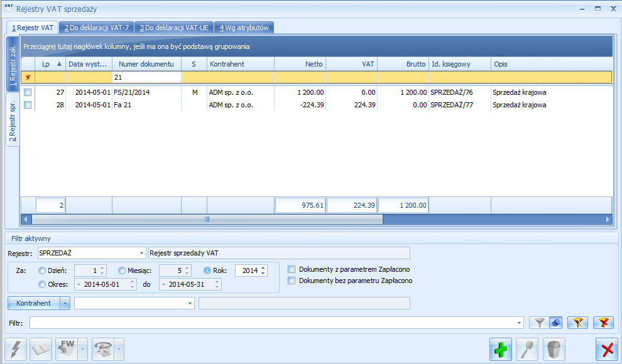
Task: Open the vertical Rejestr spr. tab
Action: [13, 120]
